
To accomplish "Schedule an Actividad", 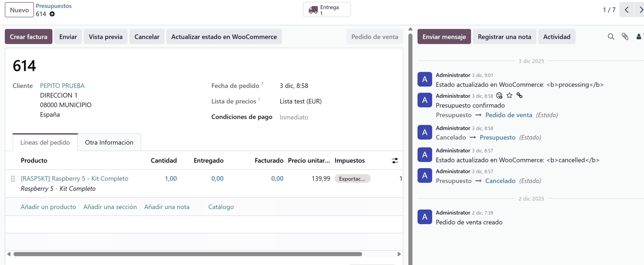I will (557, 37).
